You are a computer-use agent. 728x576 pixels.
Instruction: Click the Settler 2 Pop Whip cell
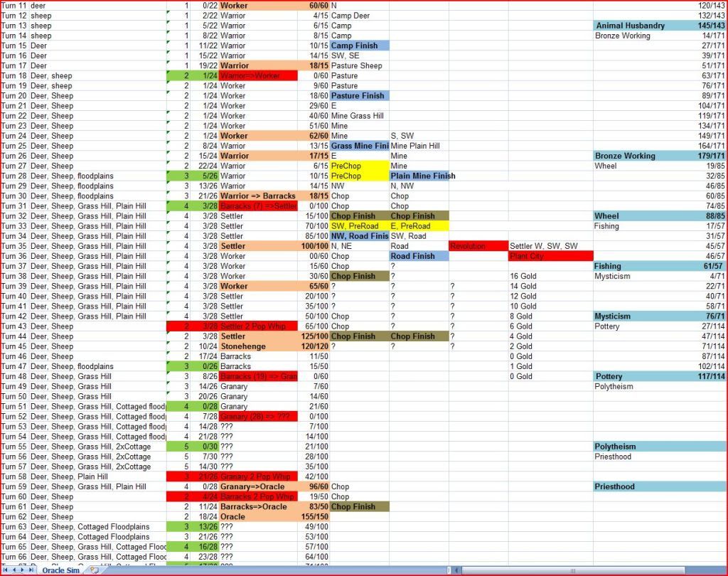coord(259,326)
